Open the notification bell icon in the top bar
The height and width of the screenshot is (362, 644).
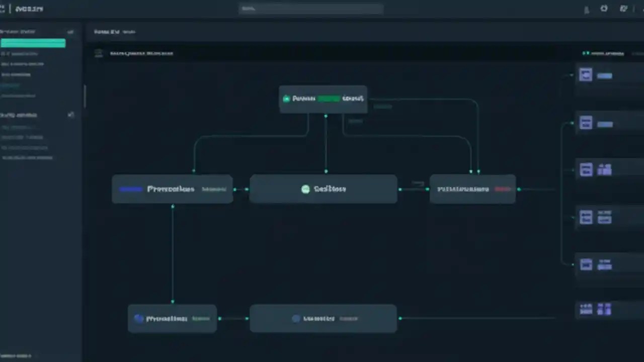pyautogui.click(x=586, y=9)
